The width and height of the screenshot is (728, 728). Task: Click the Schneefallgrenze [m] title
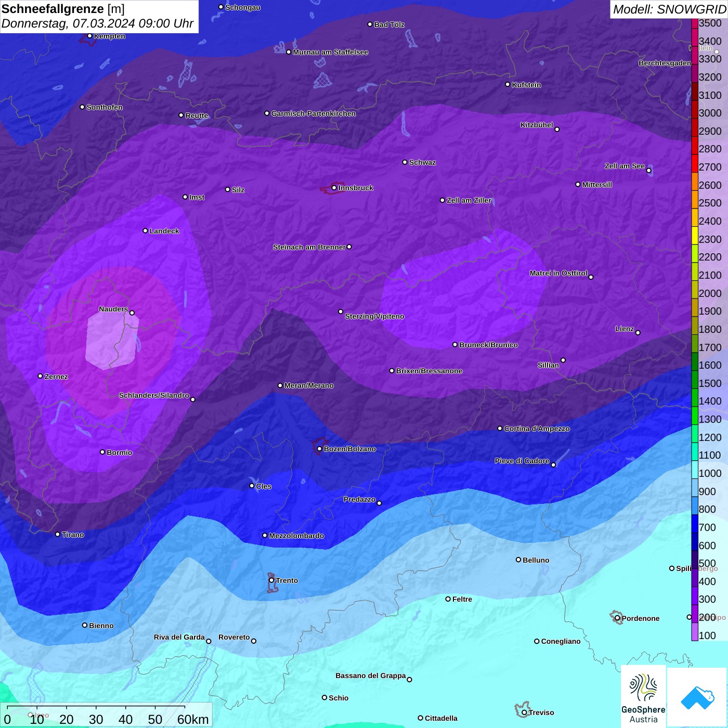63,9
